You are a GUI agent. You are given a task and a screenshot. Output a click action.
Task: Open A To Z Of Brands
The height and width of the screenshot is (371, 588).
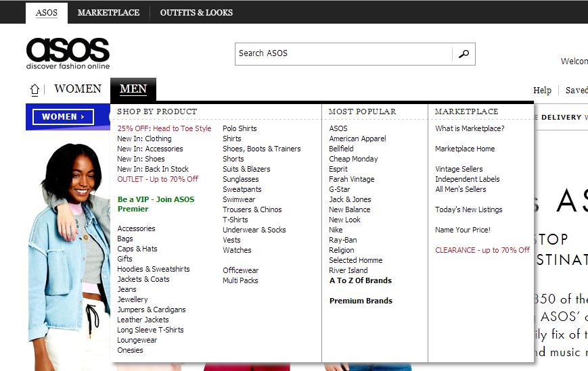click(361, 280)
